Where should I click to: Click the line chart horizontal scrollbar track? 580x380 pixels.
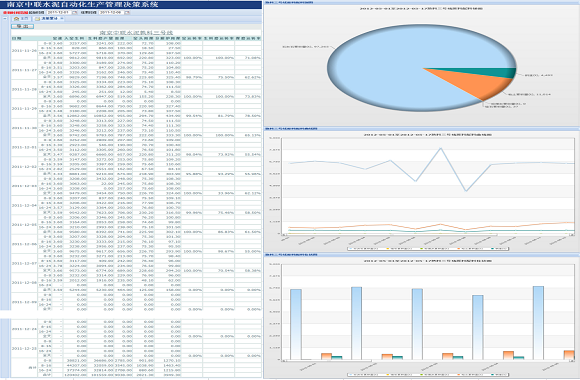428,235
